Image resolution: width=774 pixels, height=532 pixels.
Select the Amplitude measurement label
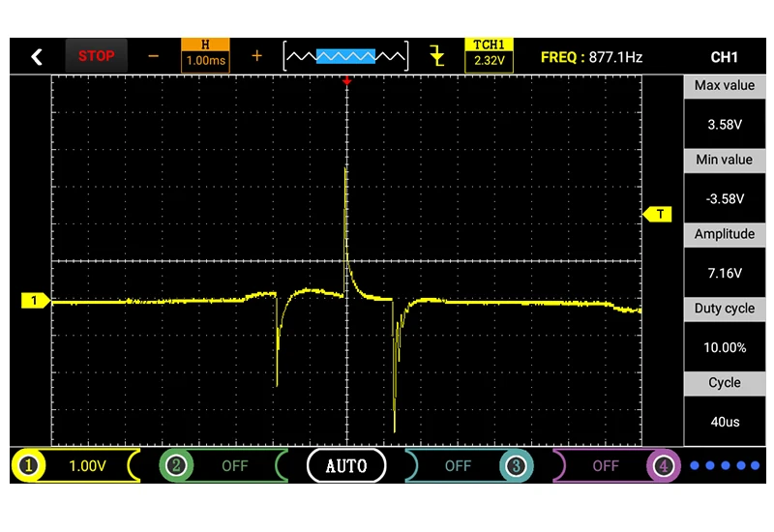(x=724, y=234)
